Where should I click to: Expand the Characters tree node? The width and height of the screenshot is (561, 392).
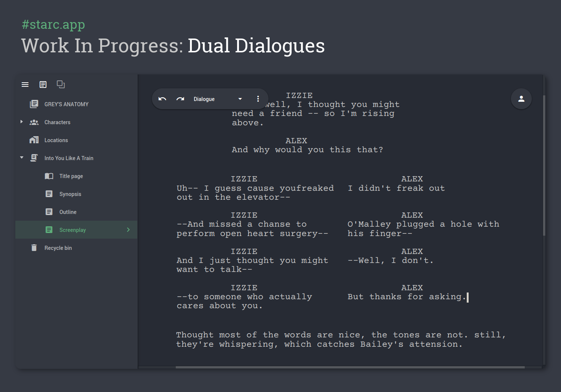[21, 122]
